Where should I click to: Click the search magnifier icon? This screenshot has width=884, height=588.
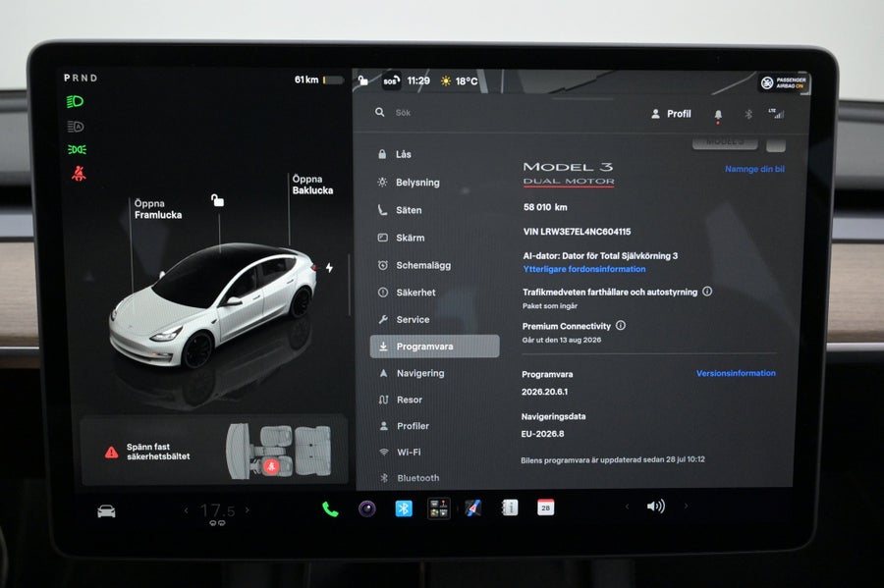(380, 113)
